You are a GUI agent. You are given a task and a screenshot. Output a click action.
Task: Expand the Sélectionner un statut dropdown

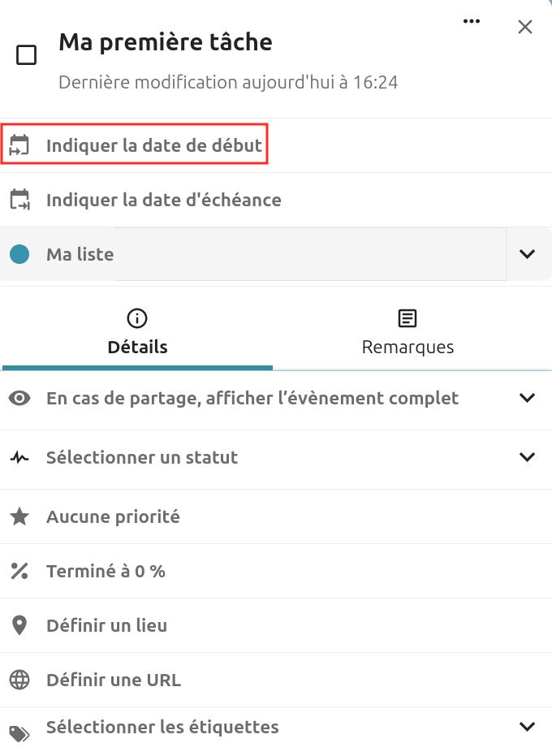[526, 456]
